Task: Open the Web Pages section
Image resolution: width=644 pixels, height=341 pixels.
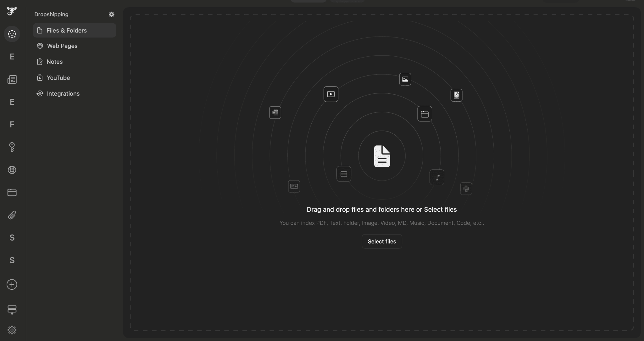Action: point(62,46)
